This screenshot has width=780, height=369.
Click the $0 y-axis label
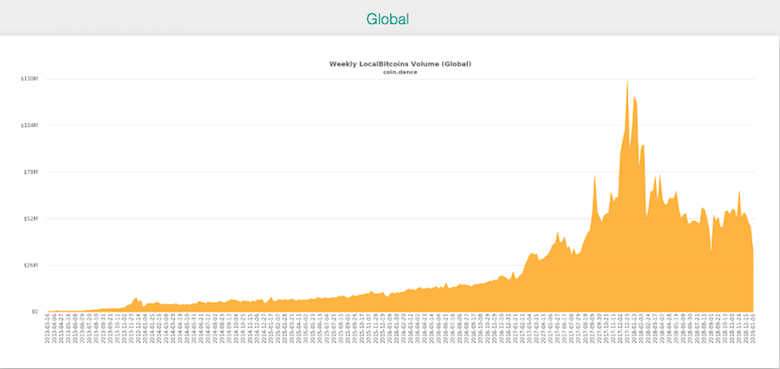pyautogui.click(x=35, y=312)
